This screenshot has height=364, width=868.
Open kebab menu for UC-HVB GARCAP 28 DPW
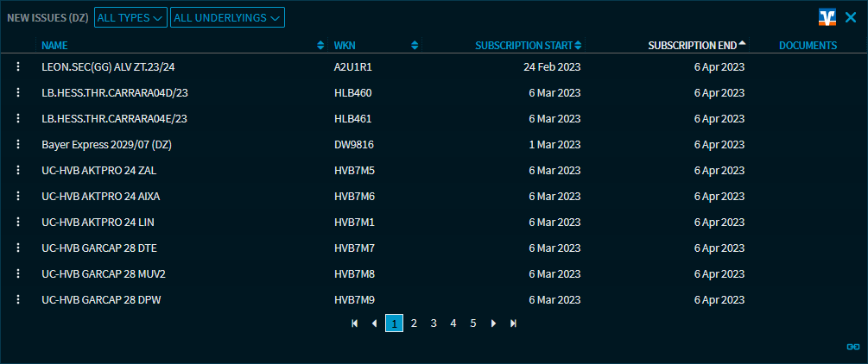17,299
